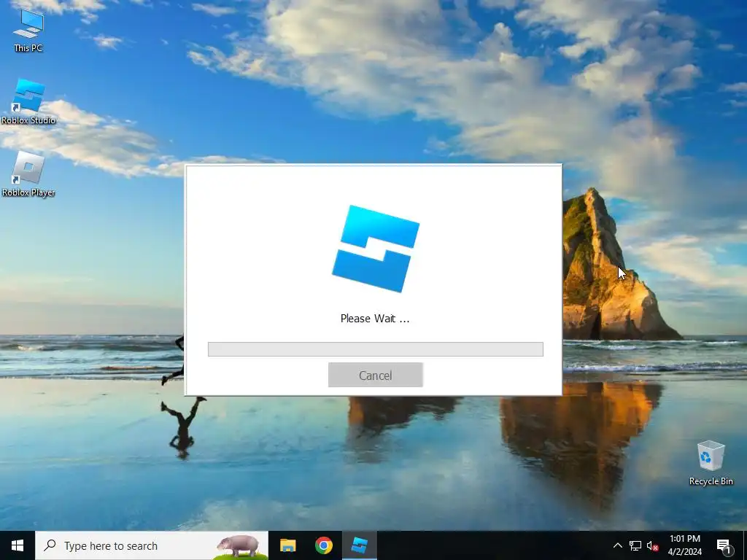Open the Windows Start menu
Screen dimensions: 747x560
[18, 545]
